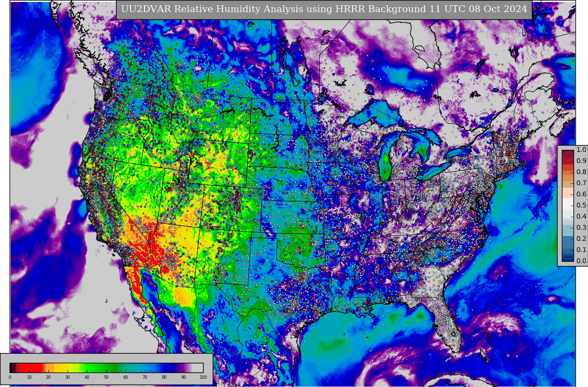The height and width of the screenshot is (387, 588).
Task: Click the 100 tick on humidity colorbar
Action: tap(203, 377)
